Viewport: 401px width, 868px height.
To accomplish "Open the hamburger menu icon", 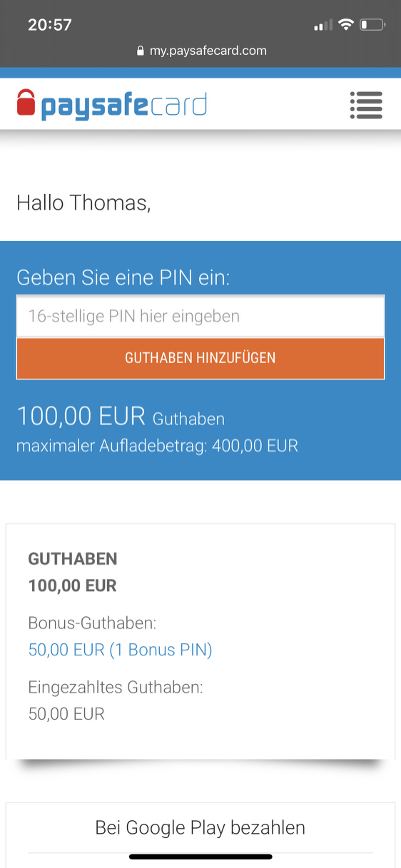I will tap(366, 106).
